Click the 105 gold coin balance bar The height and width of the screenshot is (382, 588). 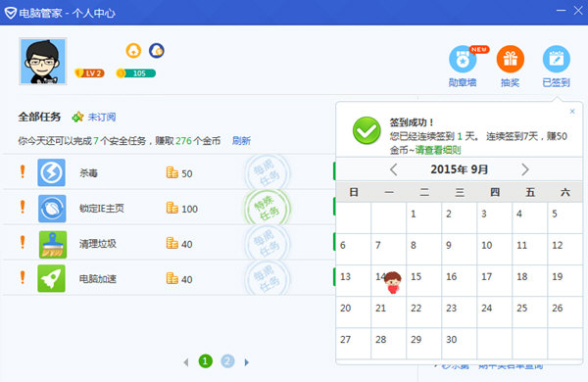coord(136,73)
